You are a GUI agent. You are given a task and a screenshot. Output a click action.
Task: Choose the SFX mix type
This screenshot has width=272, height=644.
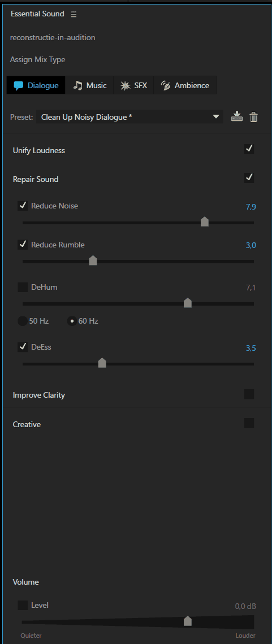(x=133, y=85)
